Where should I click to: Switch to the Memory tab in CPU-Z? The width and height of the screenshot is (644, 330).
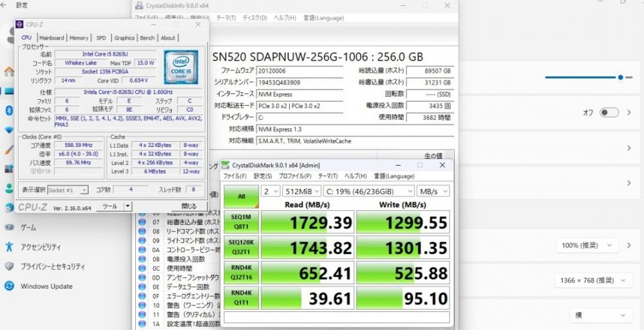pos(79,38)
